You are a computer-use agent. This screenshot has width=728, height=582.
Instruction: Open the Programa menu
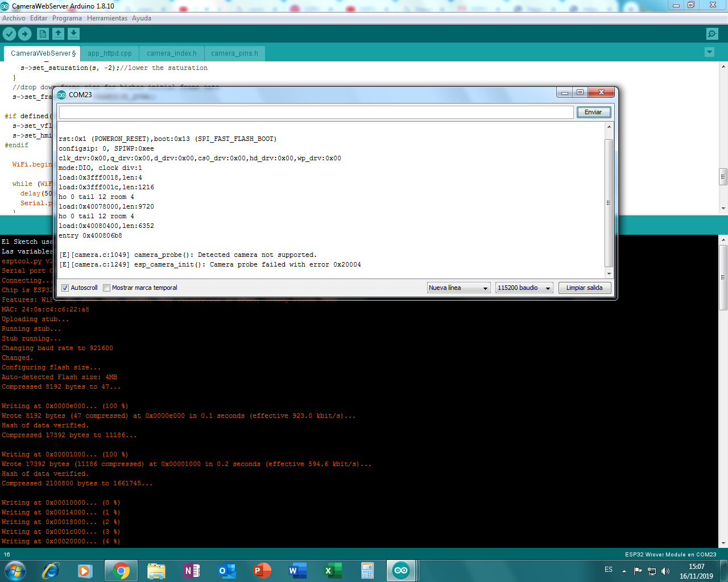pyautogui.click(x=67, y=18)
